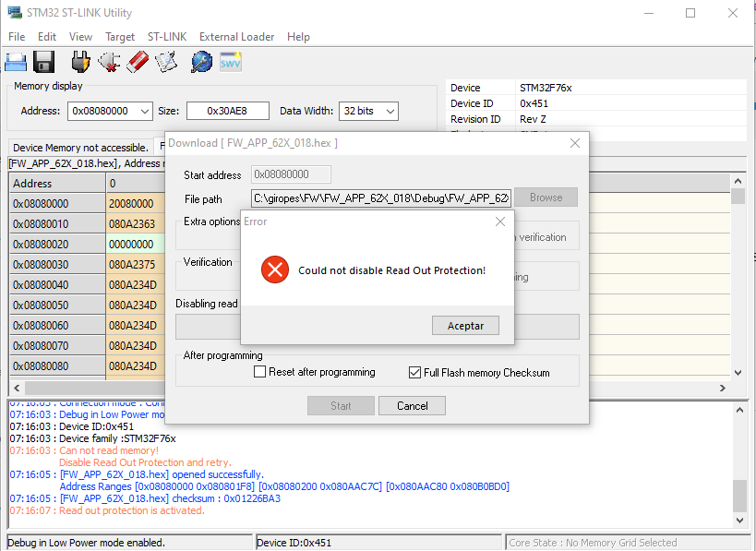Click the log panel scrollbar thumb
This screenshot has height=551, width=756.
pos(739,496)
